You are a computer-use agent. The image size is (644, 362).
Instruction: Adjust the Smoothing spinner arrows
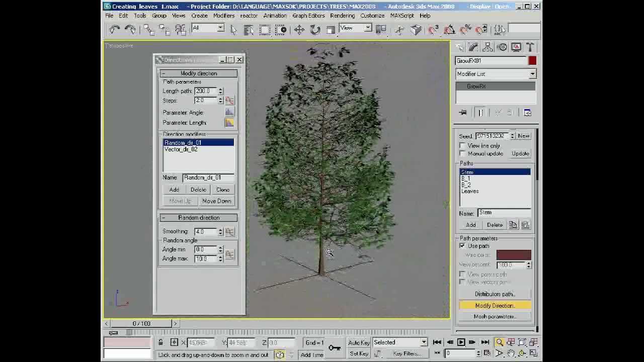pos(220,232)
